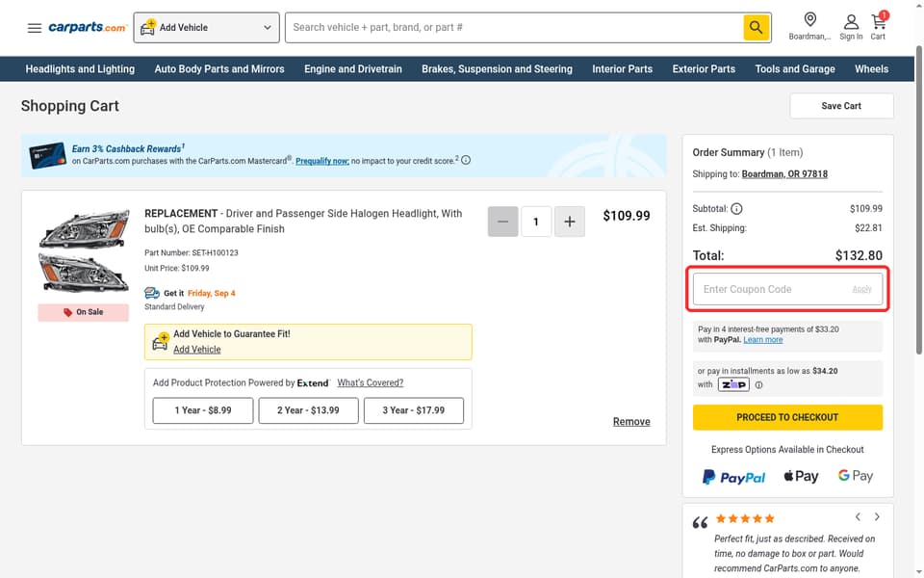Open Interior Parts menu
This screenshot has width=924, height=578.
point(623,69)
